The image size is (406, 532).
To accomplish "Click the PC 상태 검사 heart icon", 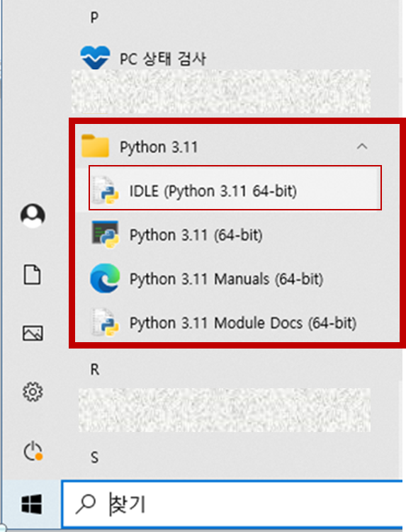I will pos(95,57).
